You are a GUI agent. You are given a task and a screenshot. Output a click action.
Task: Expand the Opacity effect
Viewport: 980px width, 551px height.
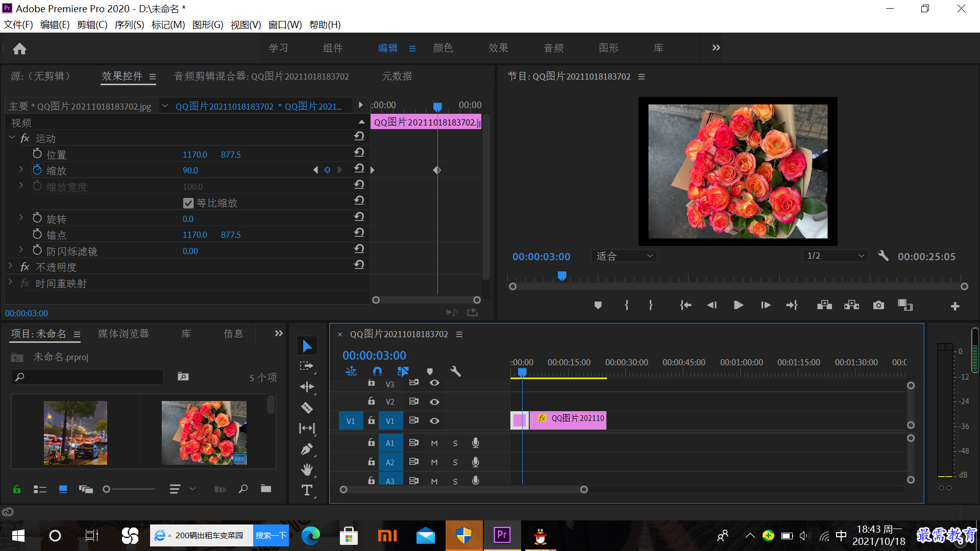coord(11,266)
